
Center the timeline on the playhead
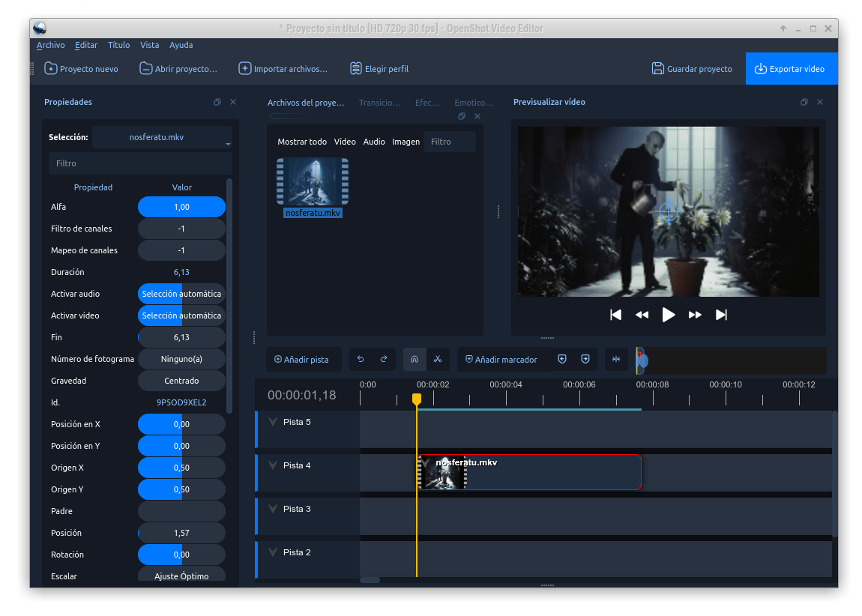[x=616, y=360]
